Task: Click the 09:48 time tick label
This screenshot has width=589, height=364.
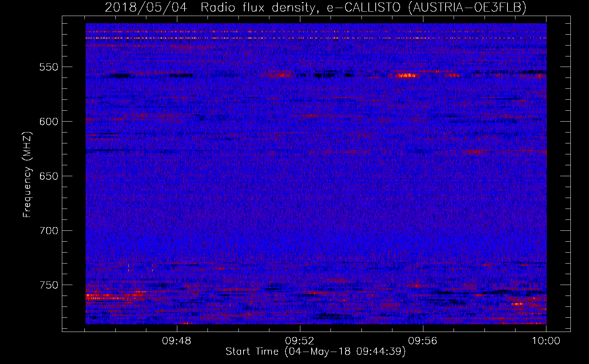Action: click(177, 341)
